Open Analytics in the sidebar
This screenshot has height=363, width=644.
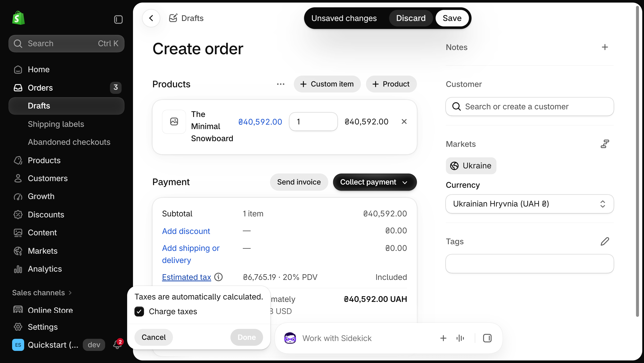[x=66, y=269]
